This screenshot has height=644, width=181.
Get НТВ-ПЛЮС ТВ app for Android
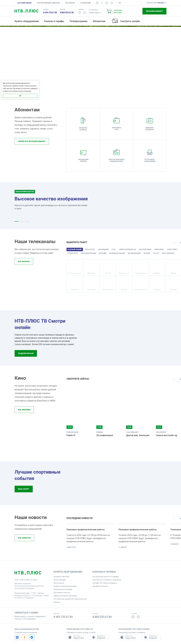click(x=99, y=637)
